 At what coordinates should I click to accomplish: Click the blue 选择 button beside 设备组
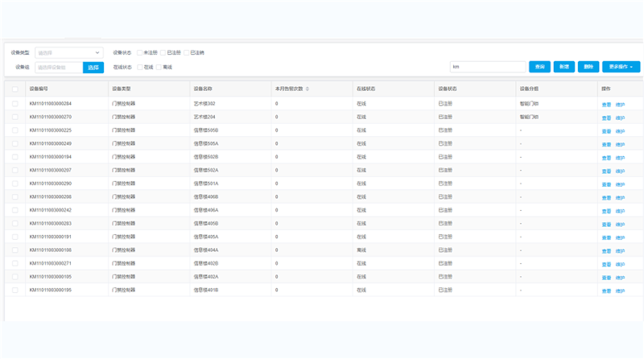click(x=93, y=68)
